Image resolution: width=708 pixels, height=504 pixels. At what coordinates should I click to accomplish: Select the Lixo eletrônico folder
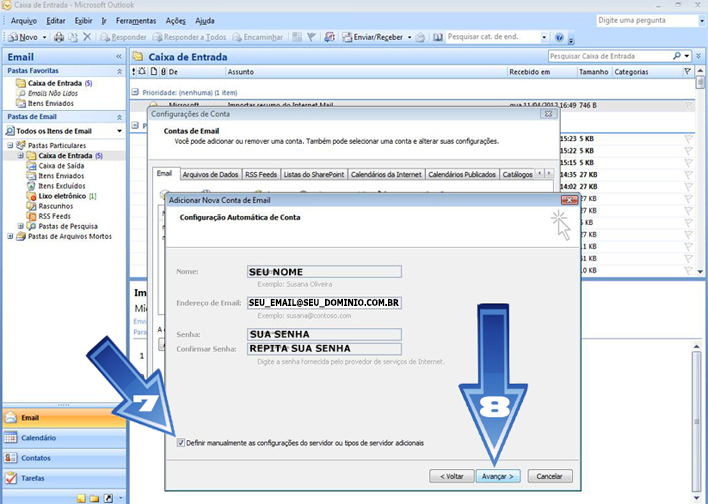tap(61, 196)
